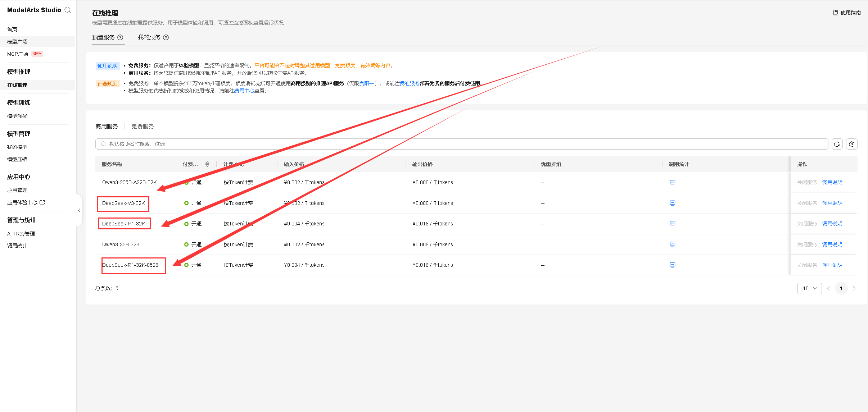
Task: Click the service name Qwen3-235B-A22B-32K
Action: pos(130,182)
